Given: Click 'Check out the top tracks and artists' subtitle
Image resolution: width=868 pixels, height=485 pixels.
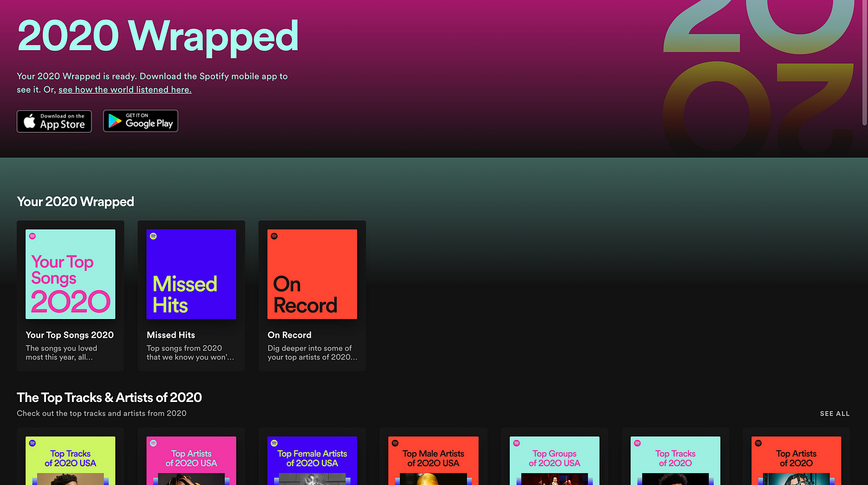Looking at the screenshot, I should (102, 413).
